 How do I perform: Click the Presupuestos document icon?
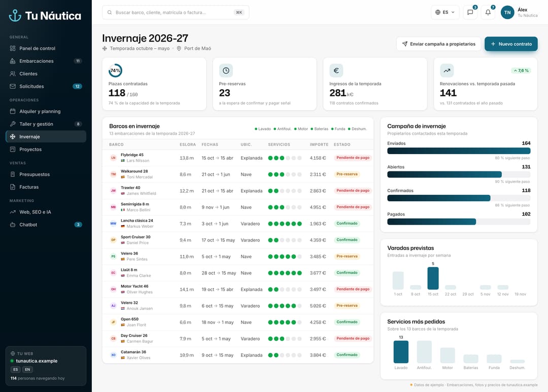(13, 174)
